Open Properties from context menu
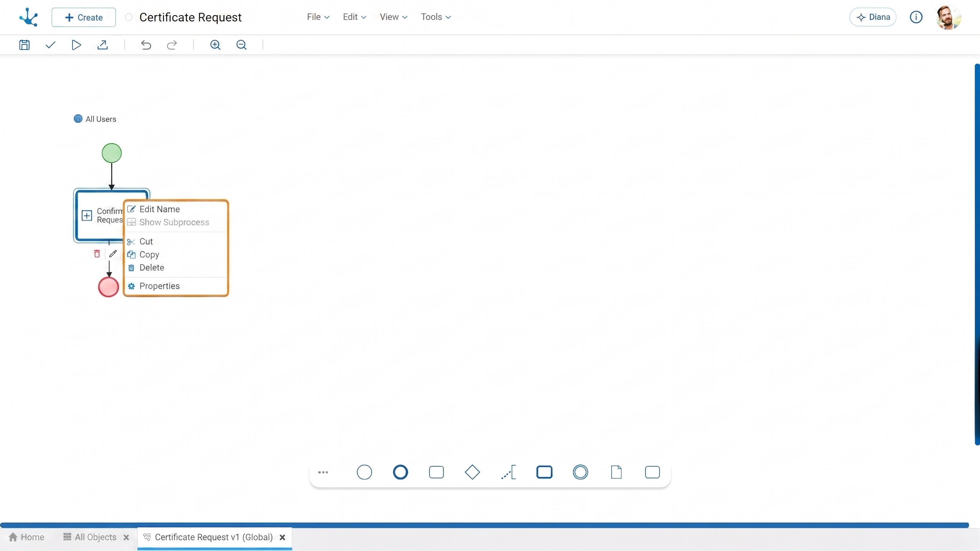The width and height of the screenshot is (980, 551). click(x=176, y=286)
